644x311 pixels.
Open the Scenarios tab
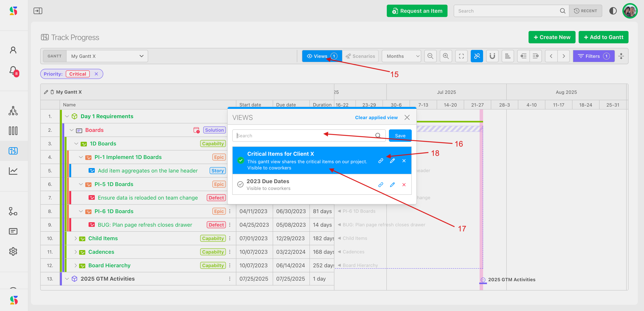tap(360, 56)
